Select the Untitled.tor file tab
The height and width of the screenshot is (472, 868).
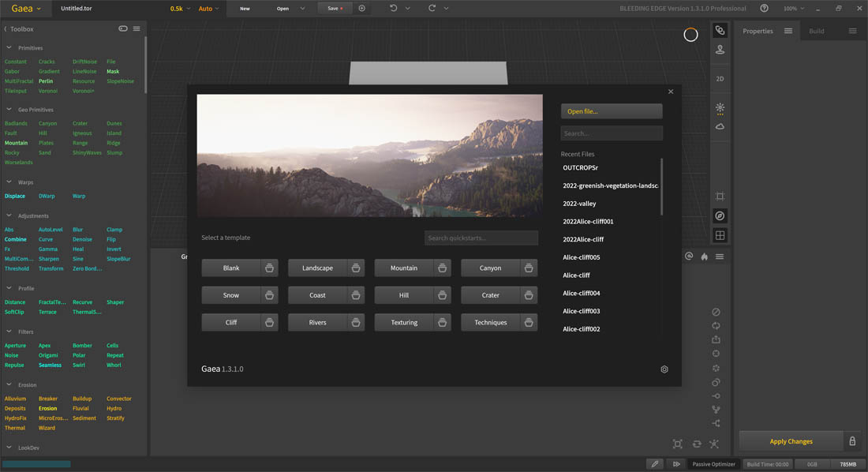77,9
